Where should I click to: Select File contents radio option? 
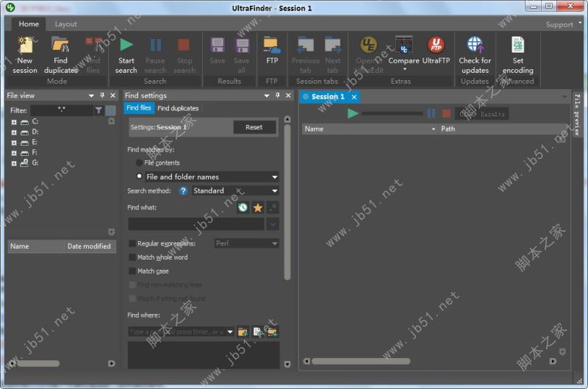[x=139, y=163]
